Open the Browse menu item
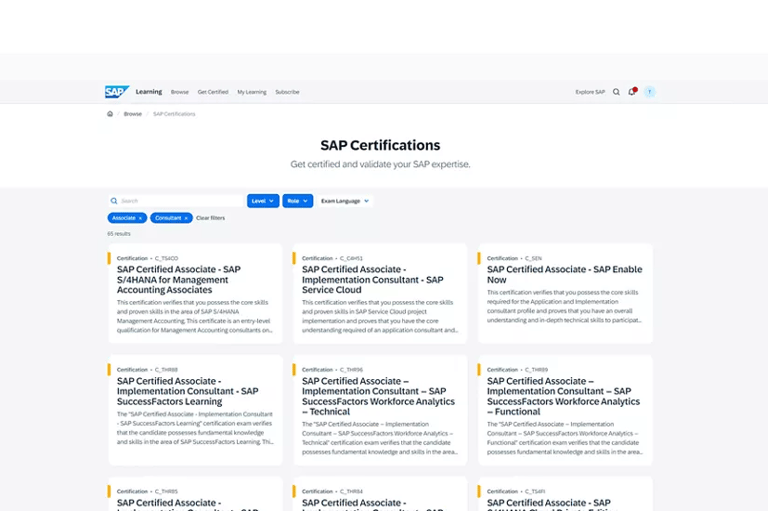The width and height of the screenshot is (768, 511). pyautogui.click(x=180, y=92)
